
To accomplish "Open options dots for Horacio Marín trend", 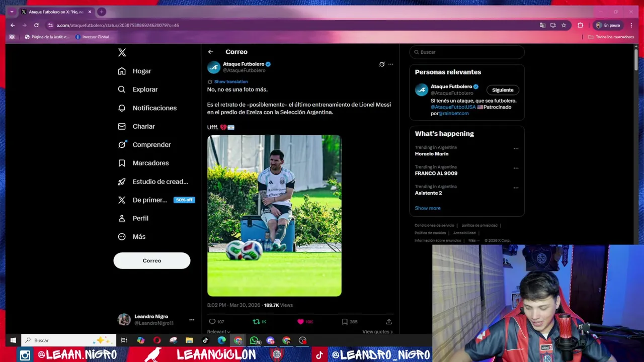I will 516,148.
